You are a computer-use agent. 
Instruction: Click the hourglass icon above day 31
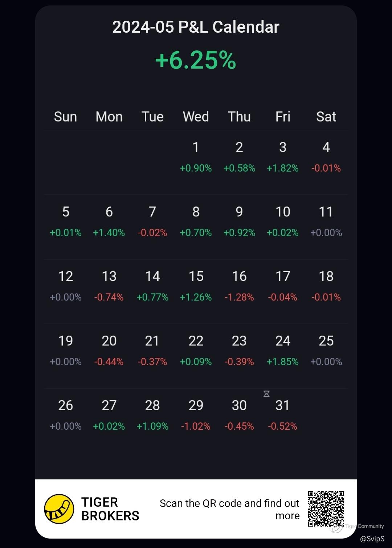266,394
